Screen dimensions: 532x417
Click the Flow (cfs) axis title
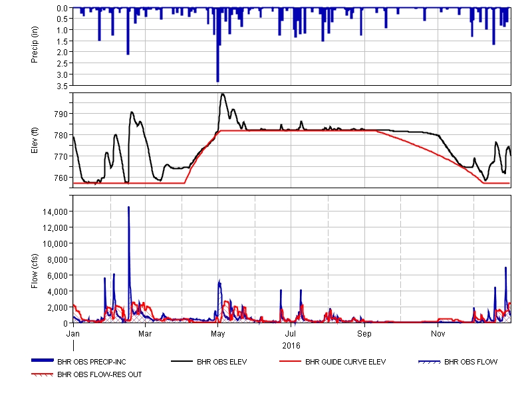tap(35, 271)
